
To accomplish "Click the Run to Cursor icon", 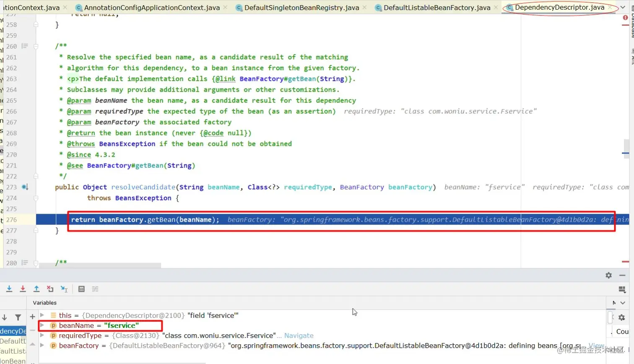I will pyautogui.click(x=64, y=289).
